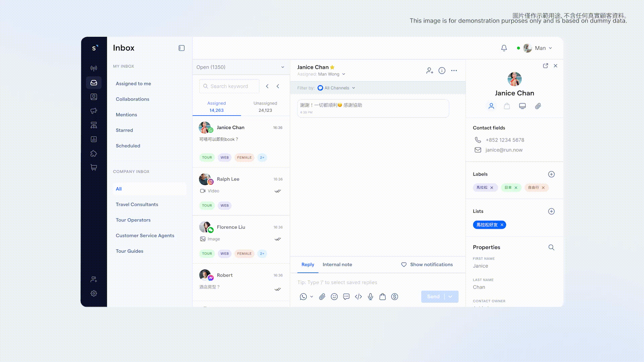Screen dimensions: 644x362
Task: Select the inbox tray icon in sidebar
Action: [x=93, y=83]
